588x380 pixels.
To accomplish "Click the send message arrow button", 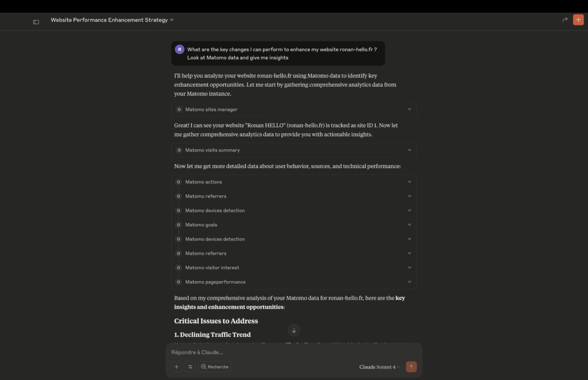I will [411, 367].
